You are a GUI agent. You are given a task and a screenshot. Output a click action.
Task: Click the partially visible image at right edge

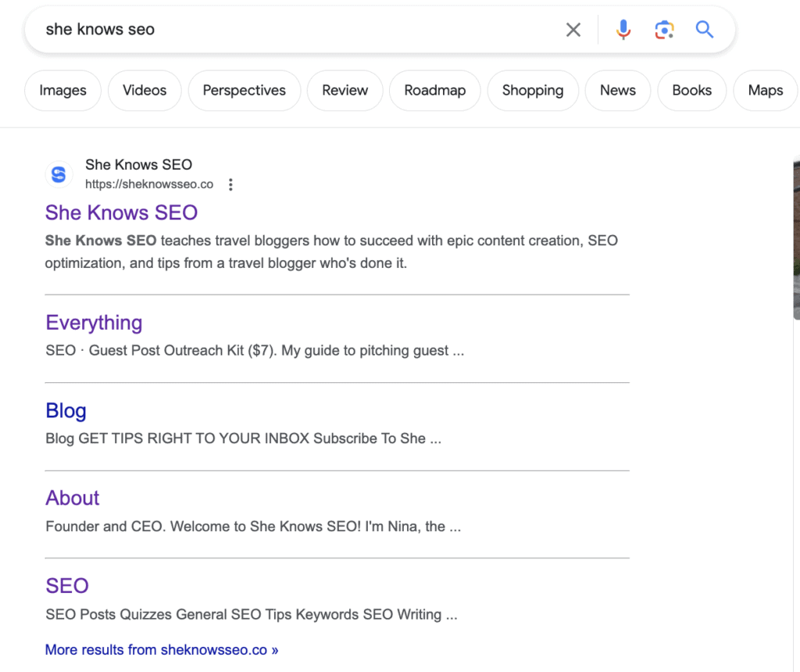point(796,239)
